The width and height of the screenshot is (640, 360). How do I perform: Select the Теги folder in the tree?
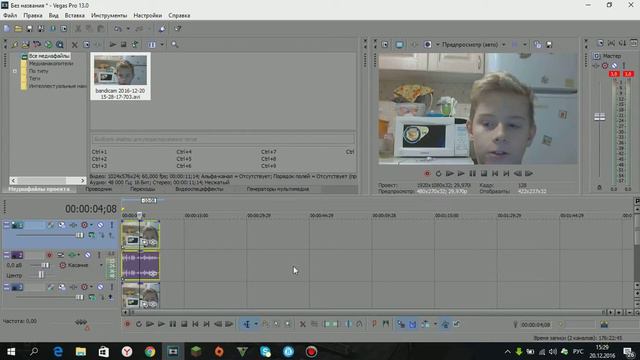pyautogui.click(x=35, y=78)
